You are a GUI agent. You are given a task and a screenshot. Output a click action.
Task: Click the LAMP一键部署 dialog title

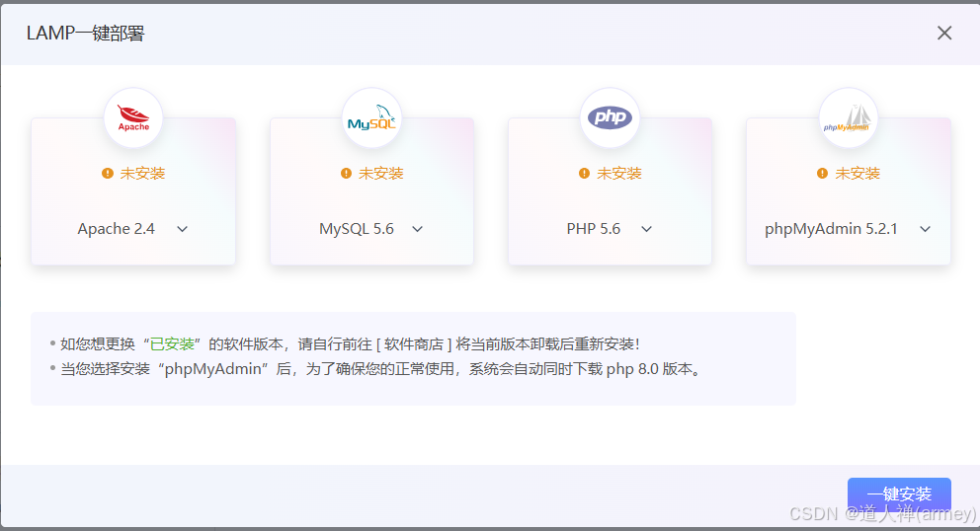[86, 34]
